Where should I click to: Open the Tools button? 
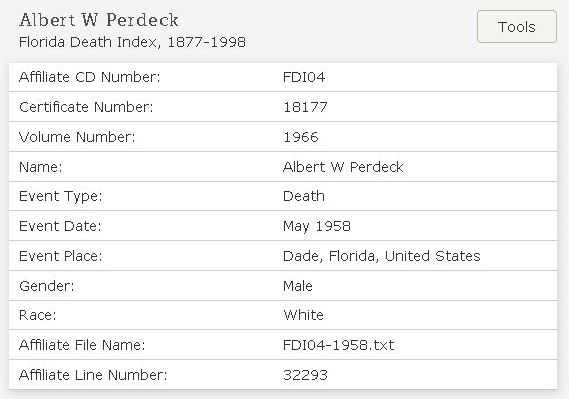pyautogui.click(x=517, y=27)
